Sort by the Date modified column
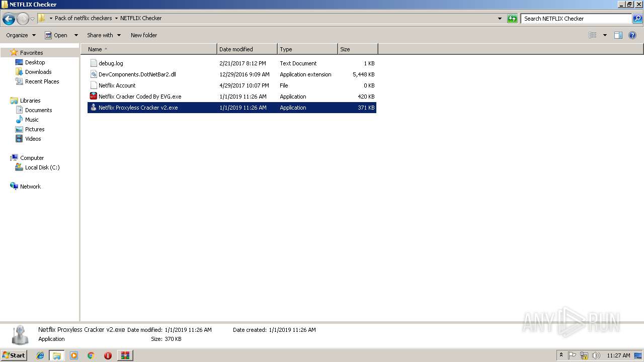Viewport: 644px width, 362px height. (x=247, y=49)
